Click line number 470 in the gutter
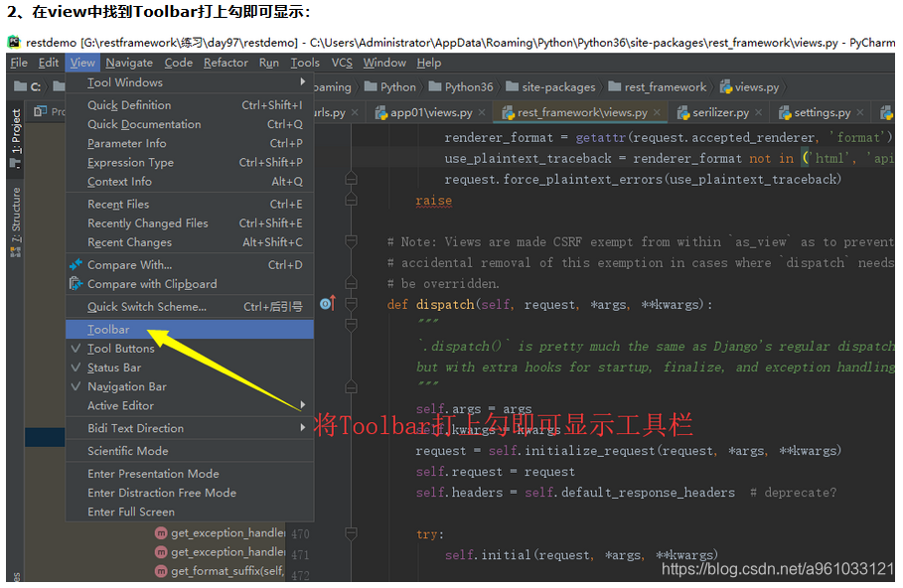 300,533
